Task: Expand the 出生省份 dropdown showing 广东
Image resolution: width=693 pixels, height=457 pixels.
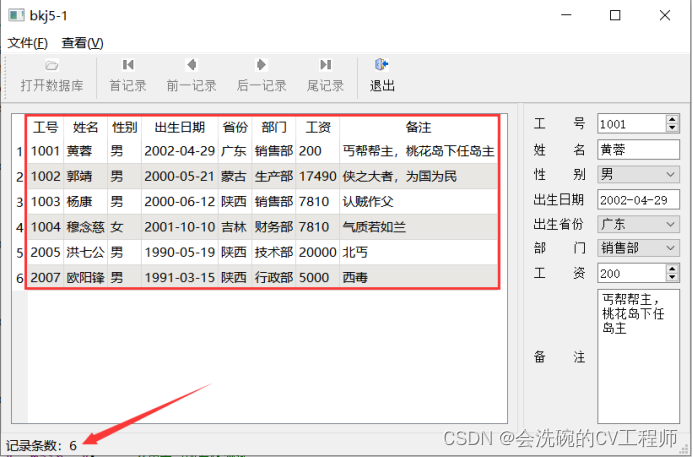Action: (x=638, y=224)
